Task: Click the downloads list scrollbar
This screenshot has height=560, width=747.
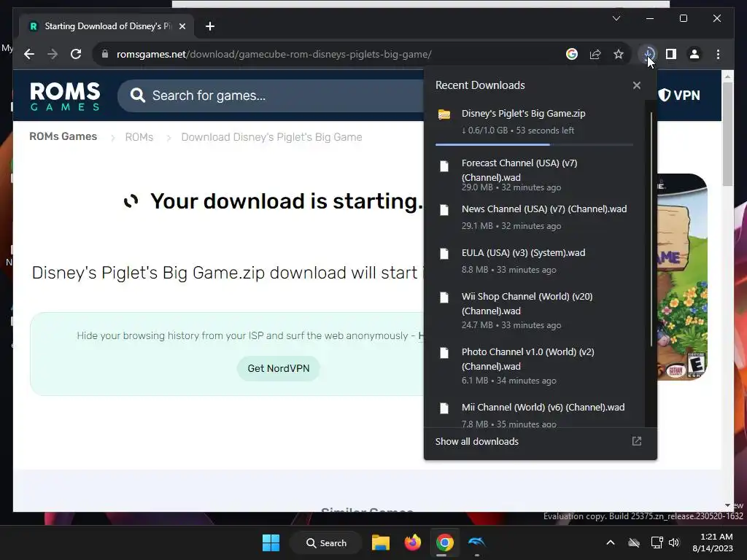Action: 651,228
